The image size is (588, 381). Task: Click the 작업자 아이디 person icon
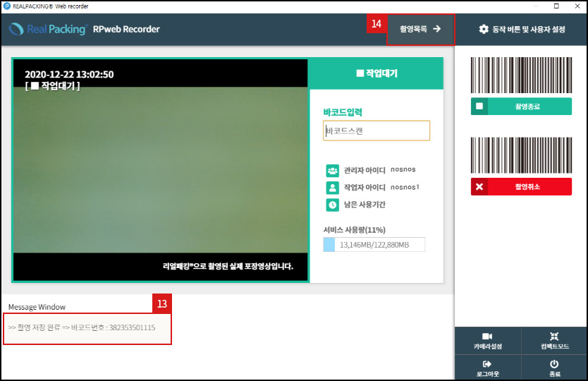tap(332, 188)
